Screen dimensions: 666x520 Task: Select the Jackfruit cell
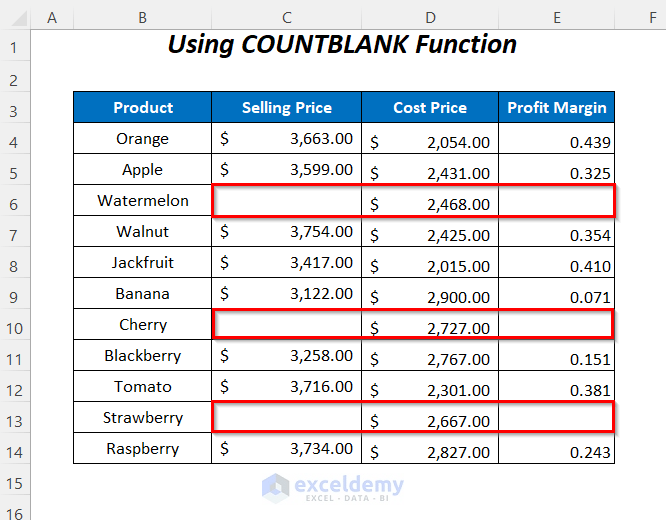[x=143, y=263]
